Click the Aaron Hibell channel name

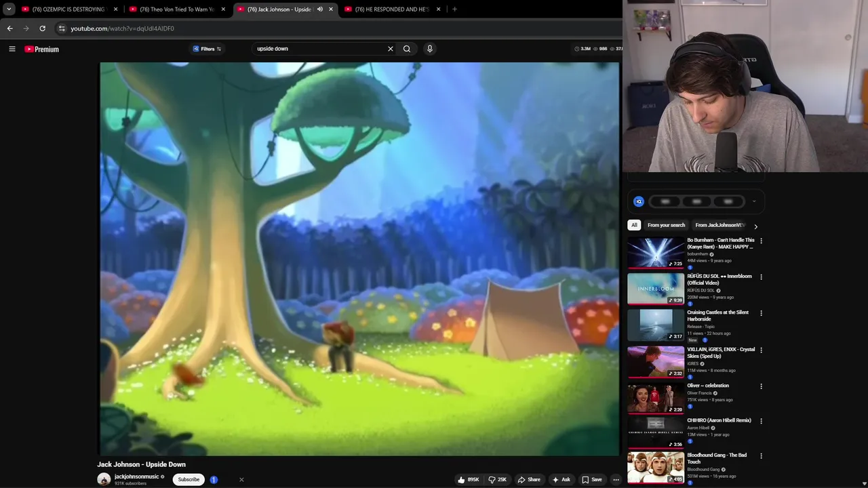(x=697, y=428)
